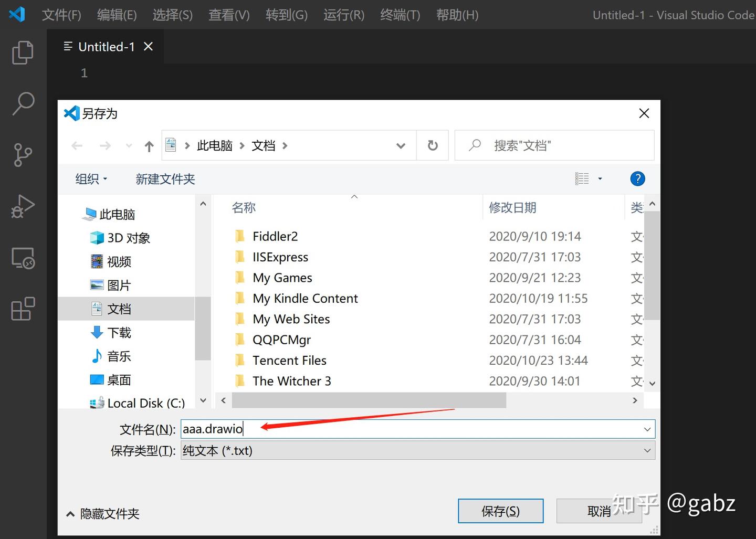Open the Search view in the sidebar
The width and height of the screenshot is (756, 539).
tap(23, 103)
